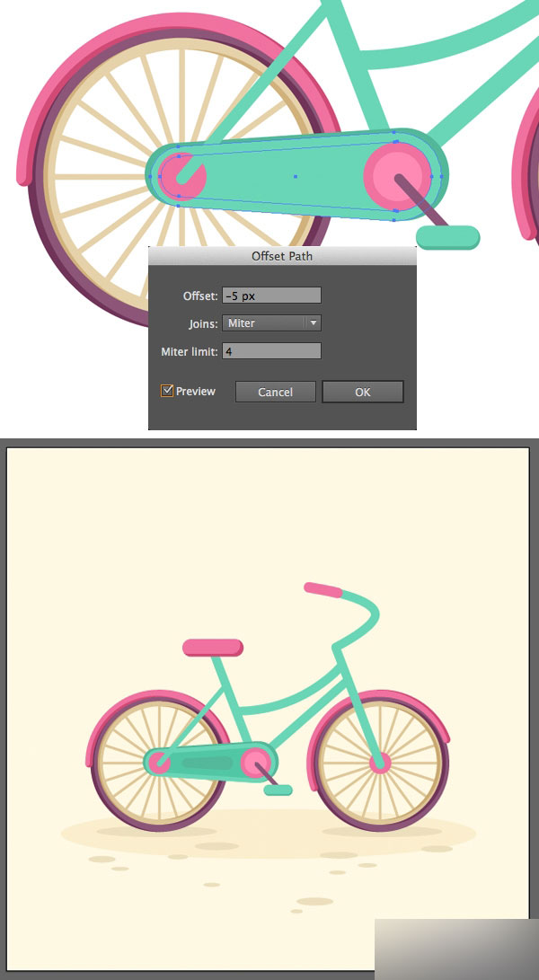Select the curved teal handlebar on full bicycle
Image resolution: width=539 pixels, height=980 pixels.
pos(357,617)
